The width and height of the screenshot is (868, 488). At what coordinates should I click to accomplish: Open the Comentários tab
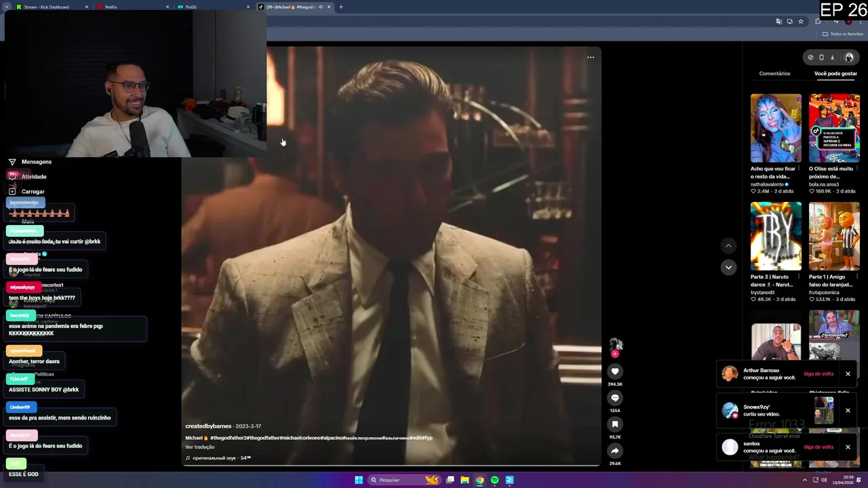(774, 73)
